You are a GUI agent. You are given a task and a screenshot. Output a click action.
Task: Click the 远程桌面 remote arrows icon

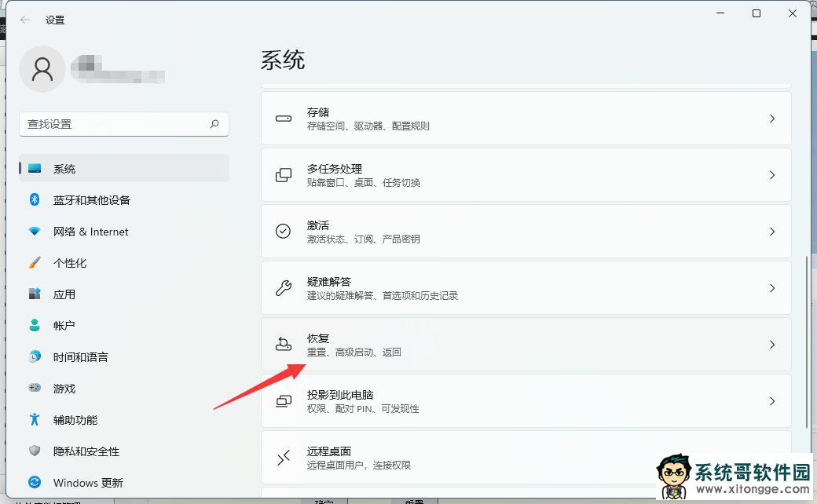tap(284, 458)
